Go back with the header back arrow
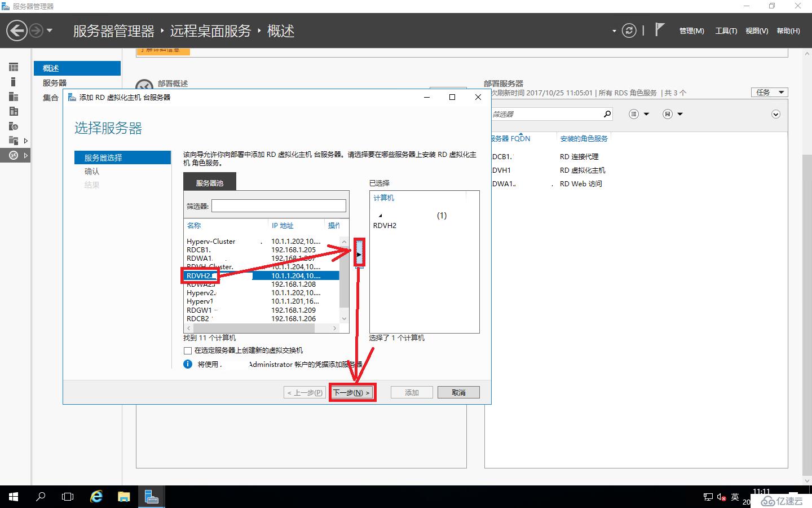This screenshot has height=508, width=812. tap(17, 30)
